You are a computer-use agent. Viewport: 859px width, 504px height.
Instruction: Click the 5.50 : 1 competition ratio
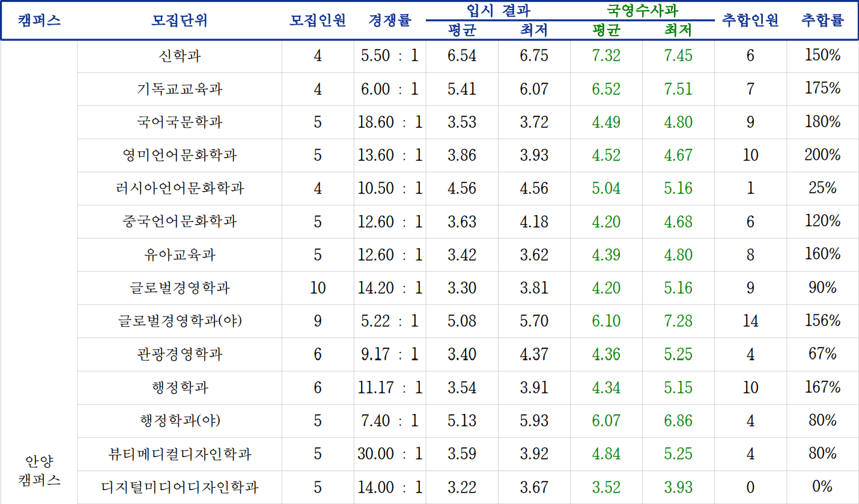pos(390,56)
